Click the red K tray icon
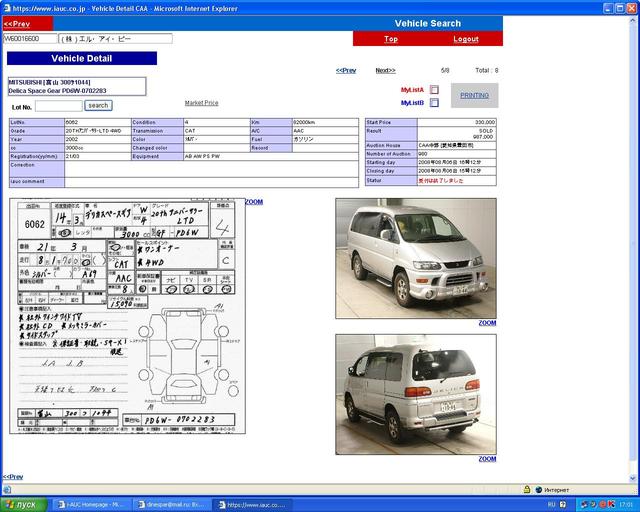 tap(611, 505)
